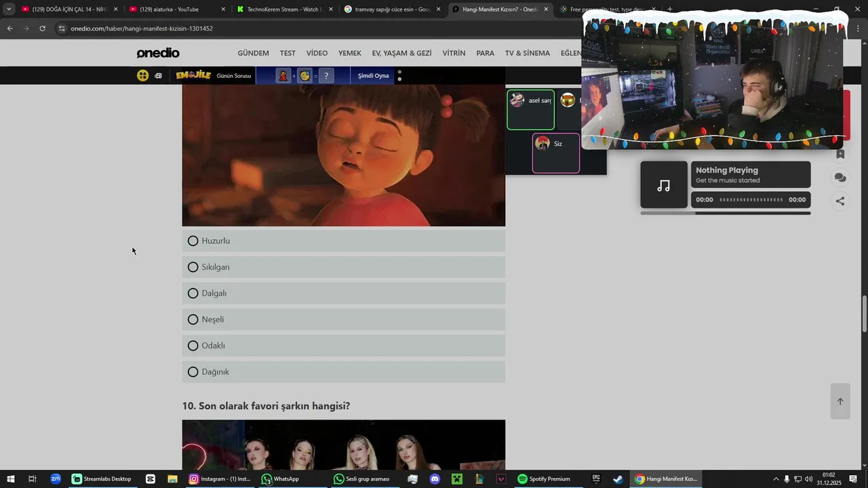
Task: Open CapCut from taskbar
Action: (151, 479)
